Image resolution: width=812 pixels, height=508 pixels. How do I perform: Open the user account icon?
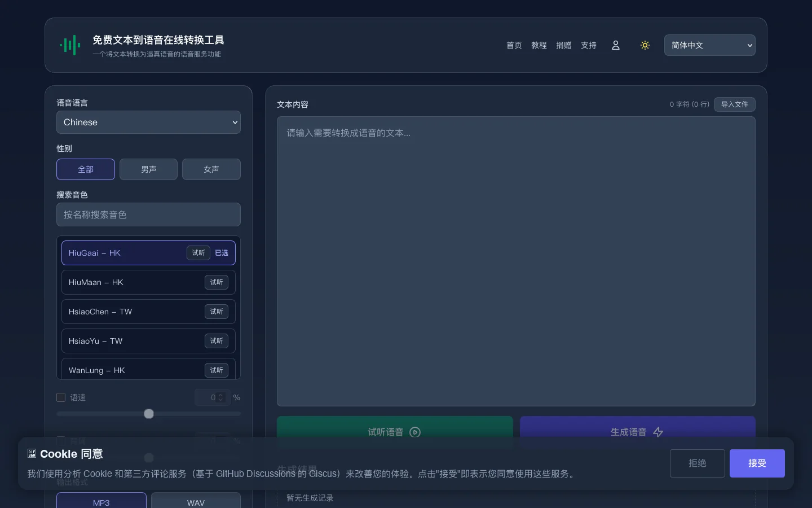[x=616, y=45]
